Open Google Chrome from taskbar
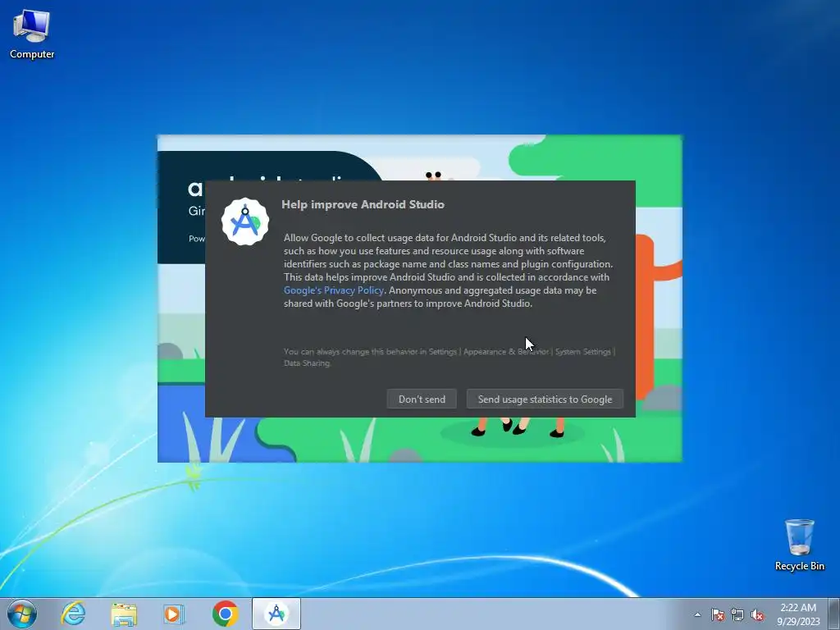 [x=225, y=614]
